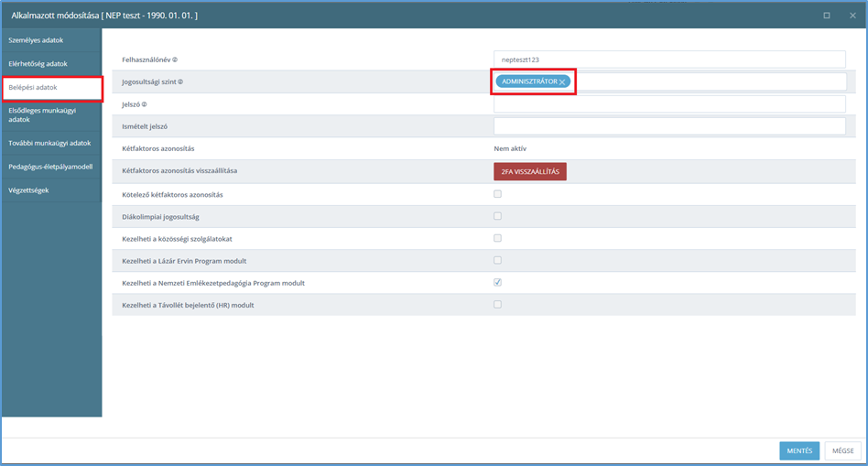Switch to Elérhetőség adatok tab
The height and width of the screenshot is (466, 868).
tap(51, 64)
